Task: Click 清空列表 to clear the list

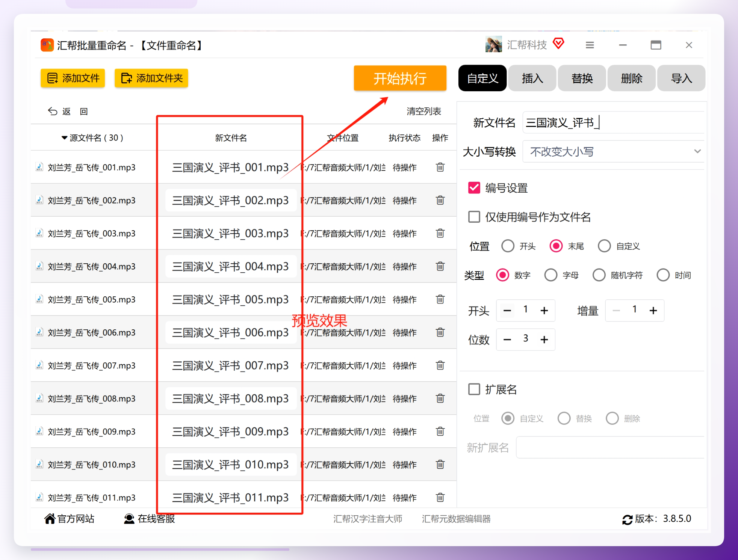Action: pos(423,111)
